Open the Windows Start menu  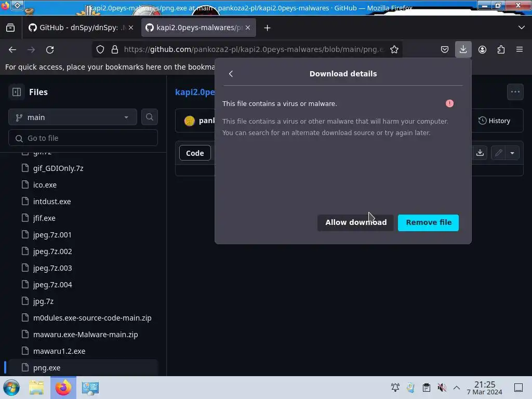(x=11, y=388)
